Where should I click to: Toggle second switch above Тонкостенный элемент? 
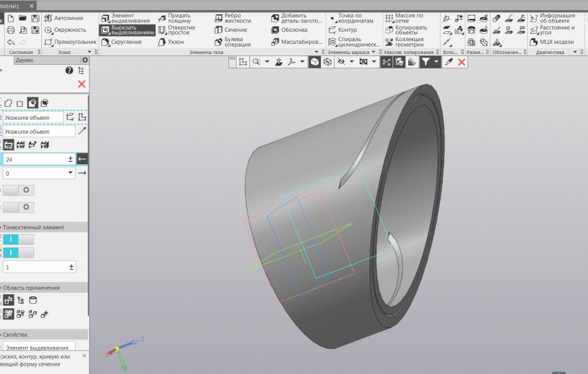pos(18,207)
